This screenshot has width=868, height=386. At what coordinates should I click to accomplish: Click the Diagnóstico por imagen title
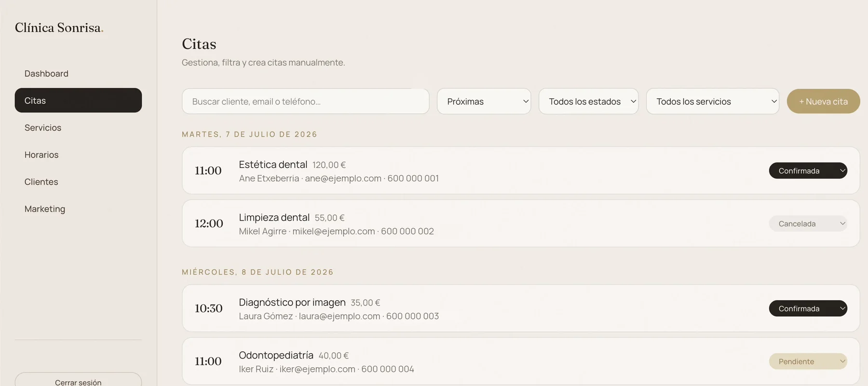[x=292, y=303]
